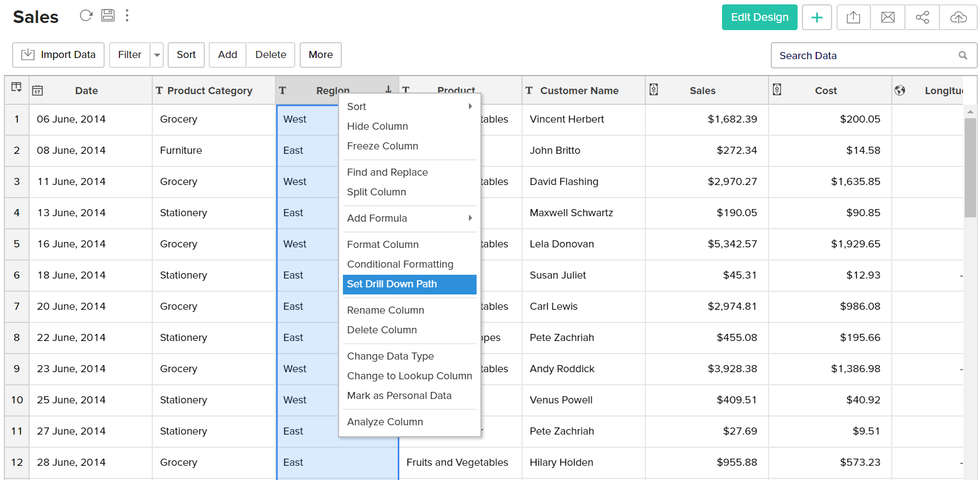
Task: Click the email envelope icon
Action: coord(887,18)
